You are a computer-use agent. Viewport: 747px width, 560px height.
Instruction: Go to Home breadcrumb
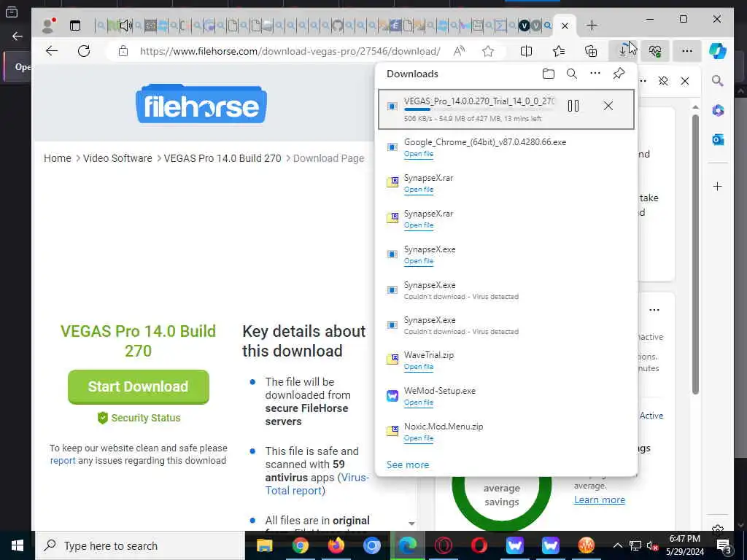point(58,158)
